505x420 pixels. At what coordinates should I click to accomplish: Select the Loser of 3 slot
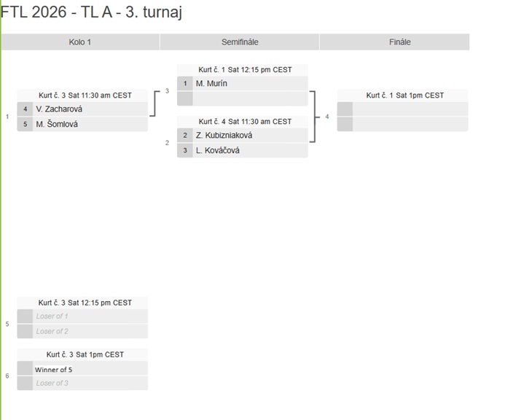82,384
